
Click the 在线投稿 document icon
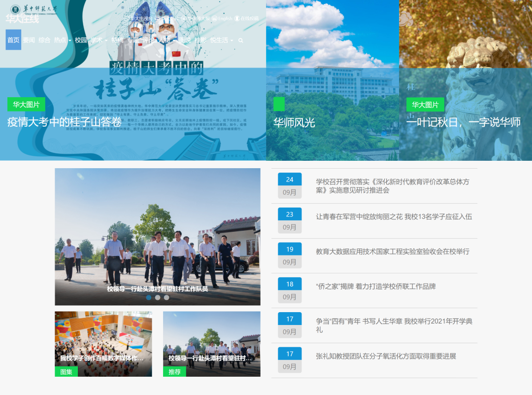pos(237,18)
